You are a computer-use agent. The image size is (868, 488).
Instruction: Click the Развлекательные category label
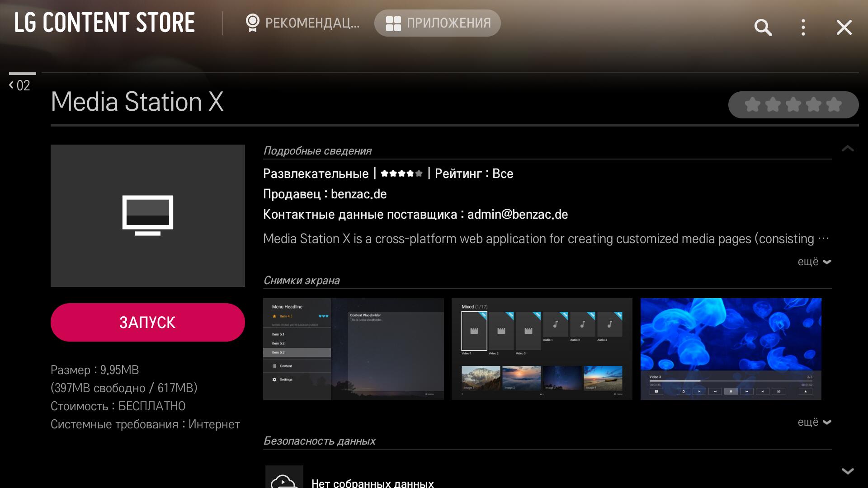[x=316, y=174]
